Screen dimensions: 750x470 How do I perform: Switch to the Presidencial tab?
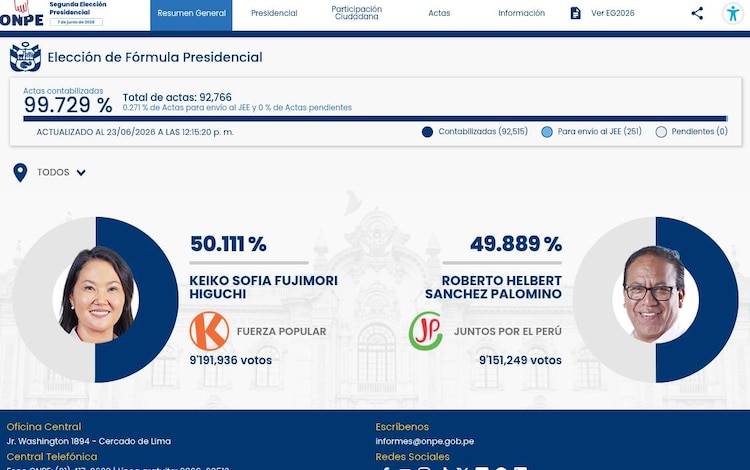pyautogui.click(x=274, y=13)
